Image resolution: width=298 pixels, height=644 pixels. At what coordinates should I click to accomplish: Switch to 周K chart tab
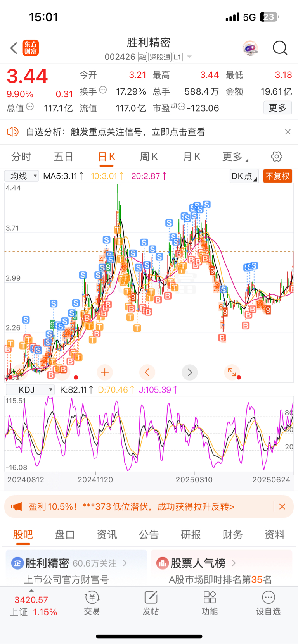click(x=149, y=157)
